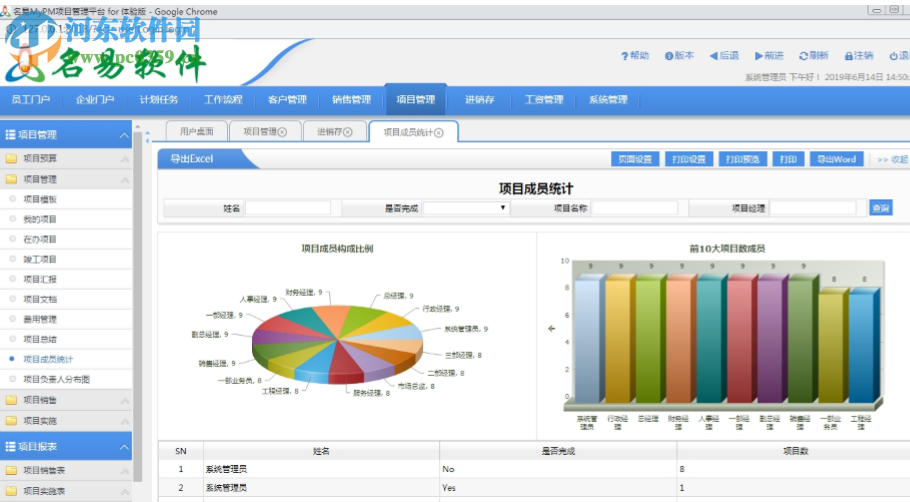
Task: Expand the 项目实施 folder chevron
Action: pos(124,421)
